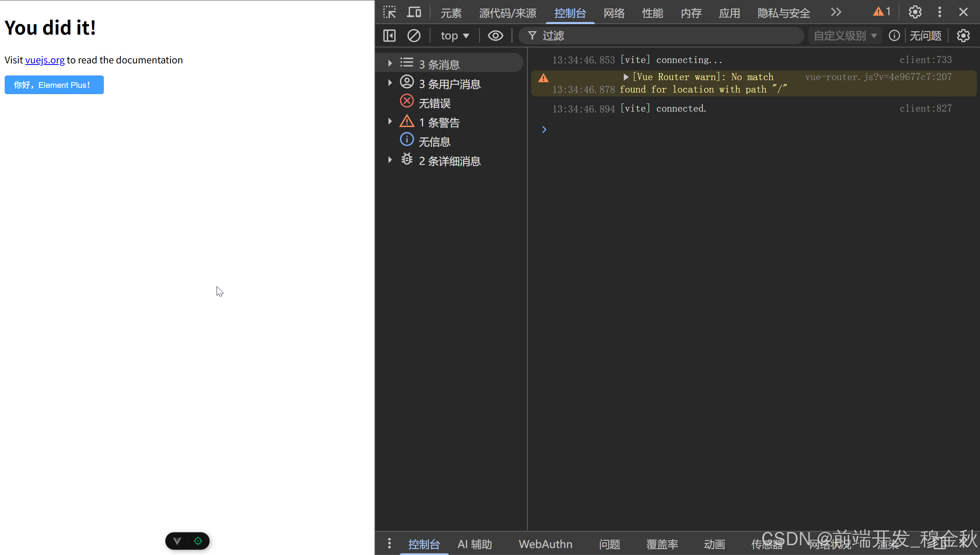This screenshot has height=555, width=980.
Task: Open console settings gear icon
Action: [x=963, y=36]
